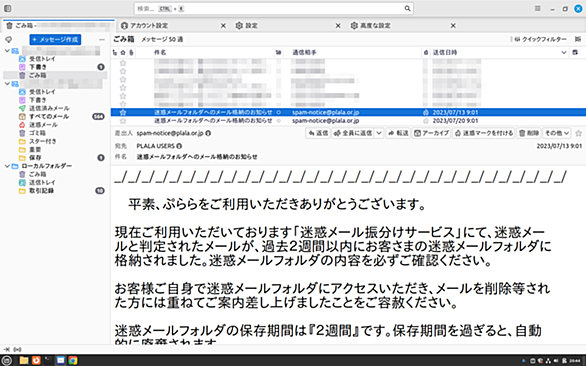Toggle the star in the message header

[x=579, y=133]
